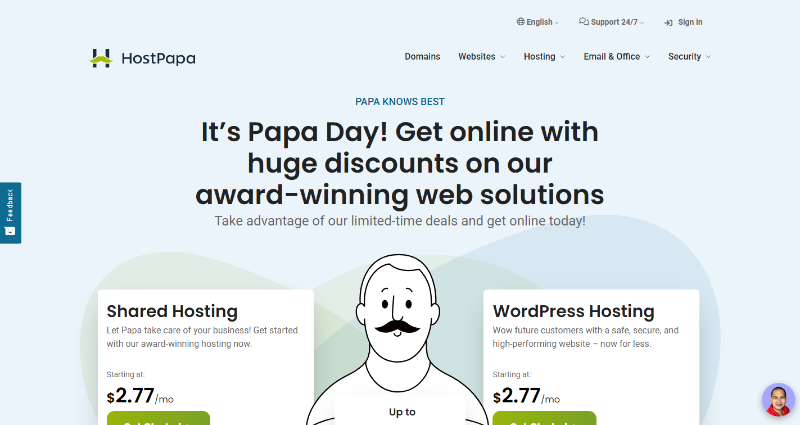Open the Websites menu item
Screen dimensions: 800x425
[477, 57]
